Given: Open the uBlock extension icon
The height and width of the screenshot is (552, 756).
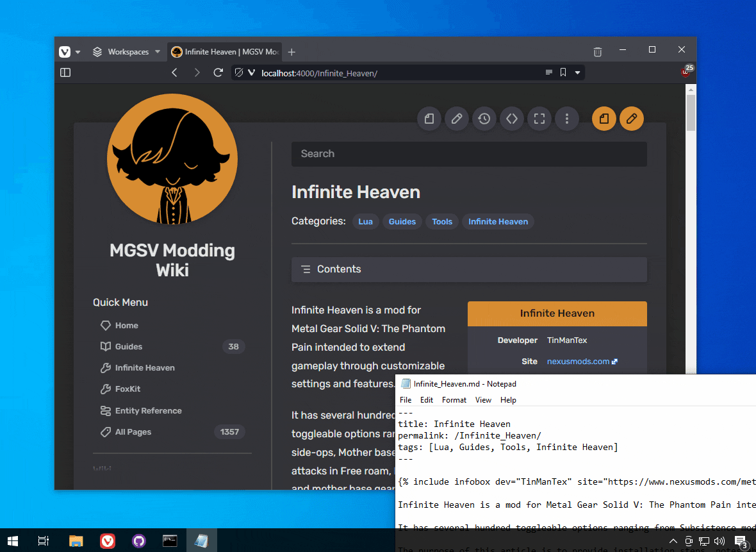Looking at the screenshot, I should coord(687,71).
